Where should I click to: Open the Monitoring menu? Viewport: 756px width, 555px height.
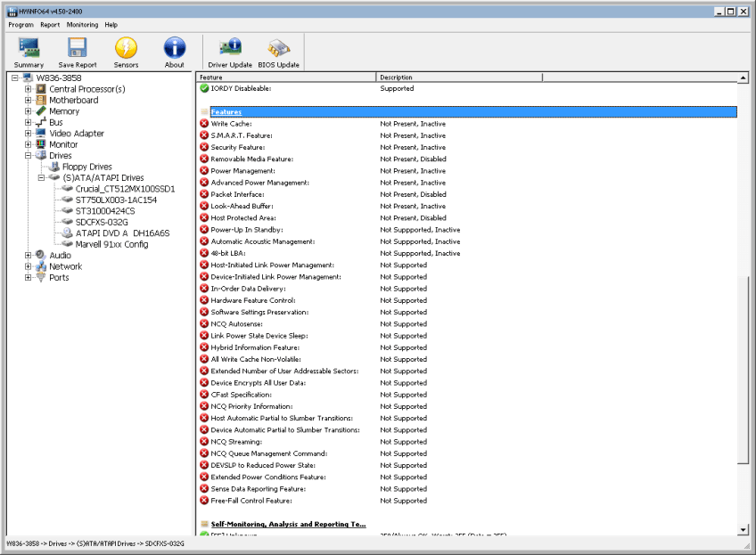click(82, 25)
